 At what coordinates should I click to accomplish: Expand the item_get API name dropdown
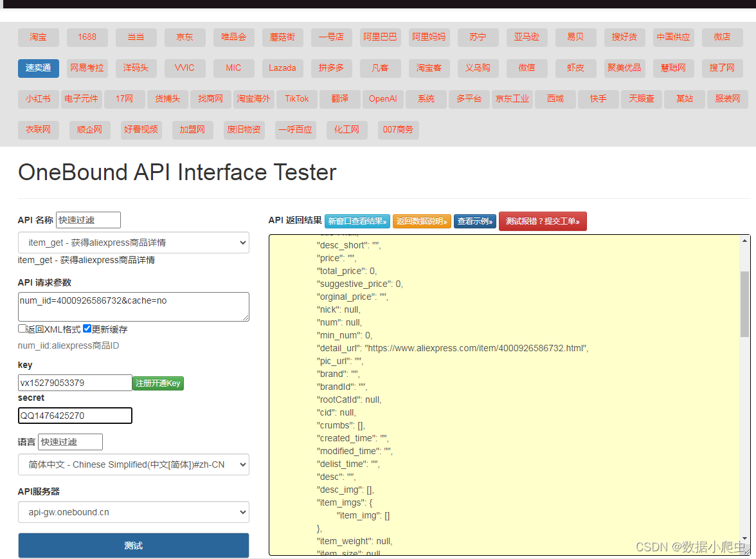coord(134,243)
